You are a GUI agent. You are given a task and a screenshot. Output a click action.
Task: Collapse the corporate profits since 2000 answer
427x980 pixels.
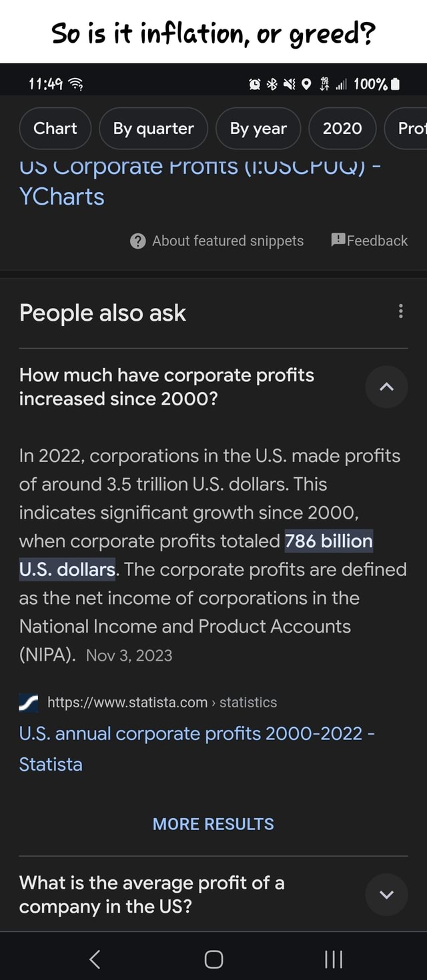coord(386,387)
